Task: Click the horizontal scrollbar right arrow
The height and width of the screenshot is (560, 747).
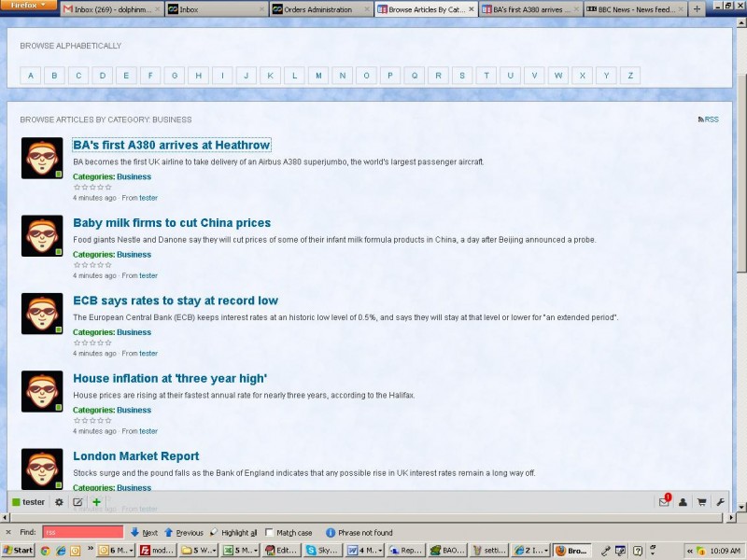Action: point(732,517)
